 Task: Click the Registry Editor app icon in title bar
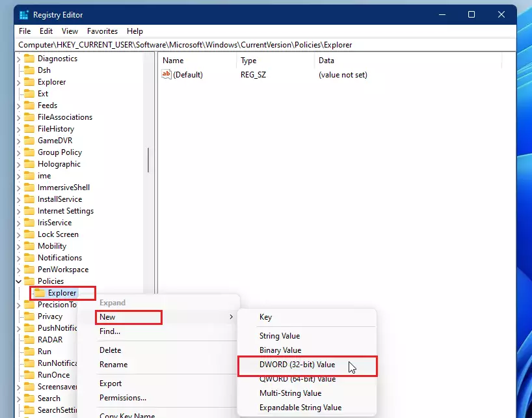point(24,15)
